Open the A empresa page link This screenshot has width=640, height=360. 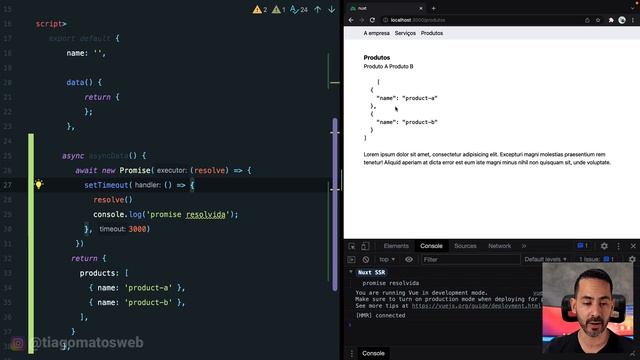376,33
